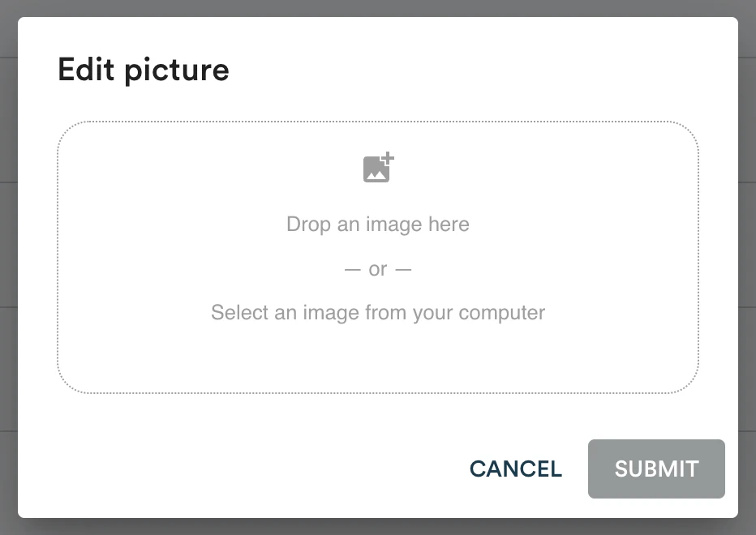Click the "Edit picture" dialog title
The width and height of the screenshot is (756, 535).
[144, 70]
